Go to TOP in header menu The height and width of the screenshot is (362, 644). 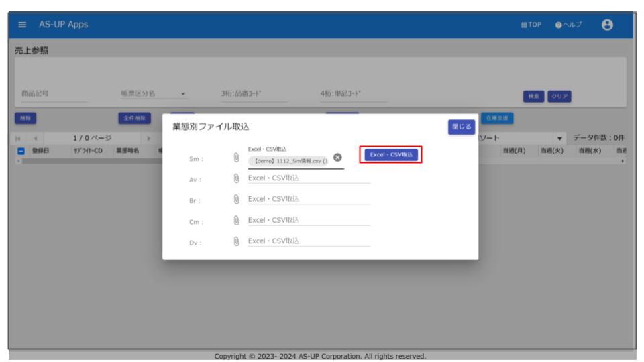tap(530, 25)
